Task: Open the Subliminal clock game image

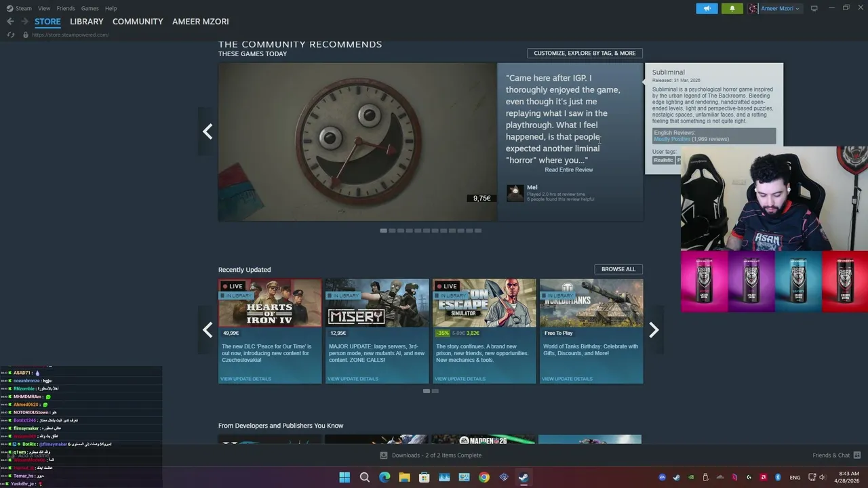Action: pos(357,142)
